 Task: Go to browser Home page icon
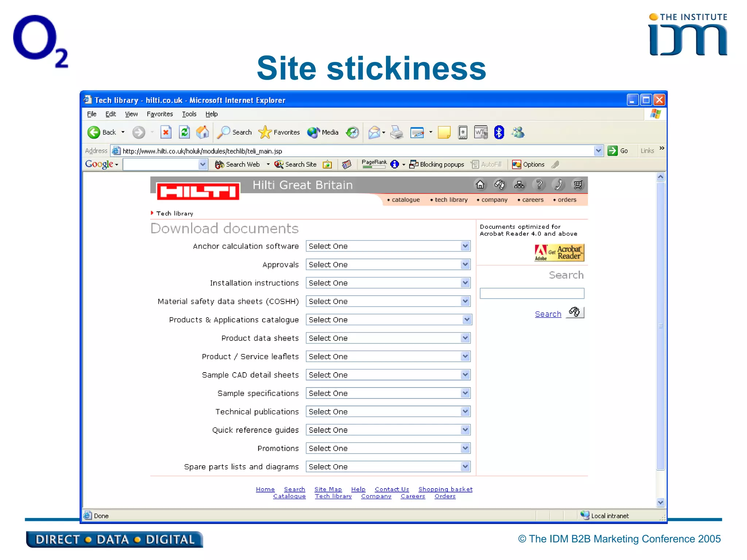[x=203, y=132]
